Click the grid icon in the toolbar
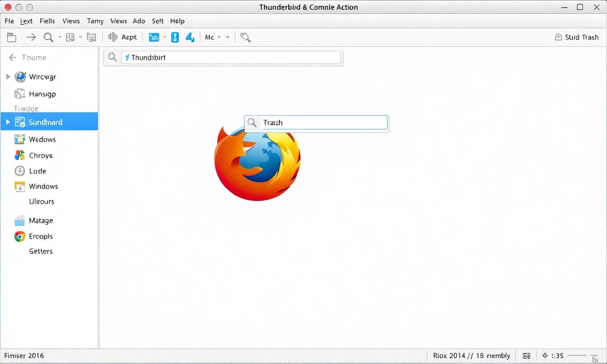Screen dimensions: 607x364 [x=71, y=37]
